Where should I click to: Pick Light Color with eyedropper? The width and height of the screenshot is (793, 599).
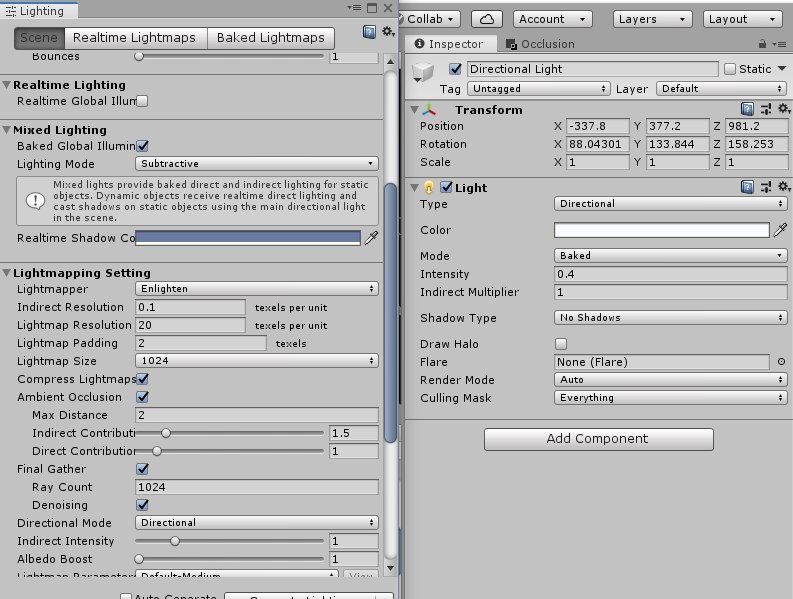780,230
